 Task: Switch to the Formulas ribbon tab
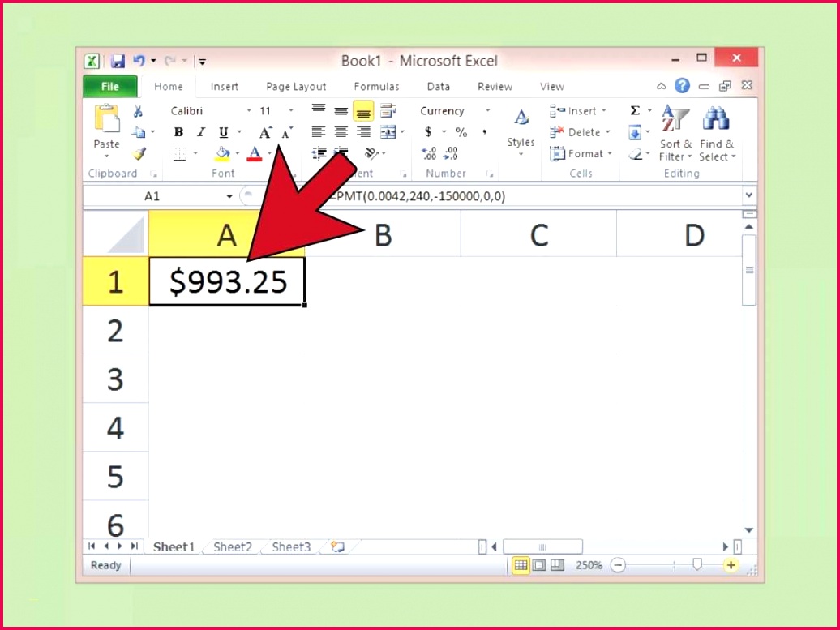[x=376, y=86]
